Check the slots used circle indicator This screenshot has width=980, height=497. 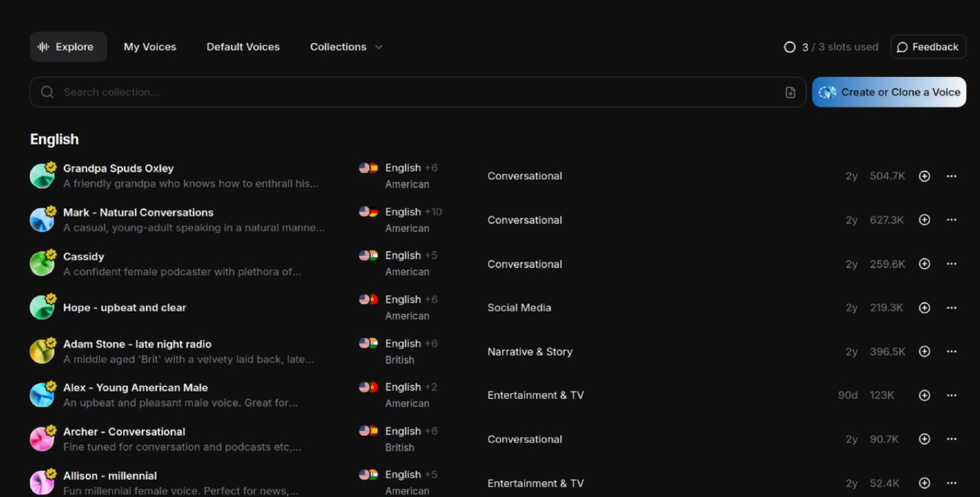coord(790,47)
